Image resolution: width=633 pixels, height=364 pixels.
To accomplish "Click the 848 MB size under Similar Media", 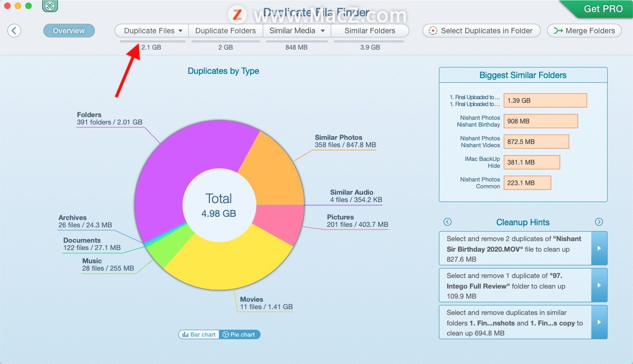I will point(296,47).
